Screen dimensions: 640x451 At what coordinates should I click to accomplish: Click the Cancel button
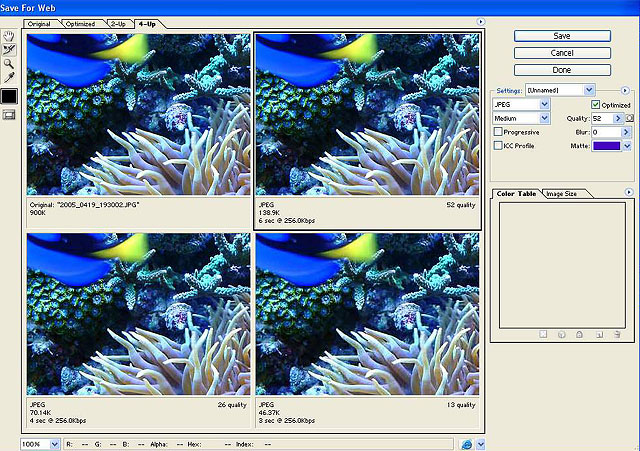(562, 52)
